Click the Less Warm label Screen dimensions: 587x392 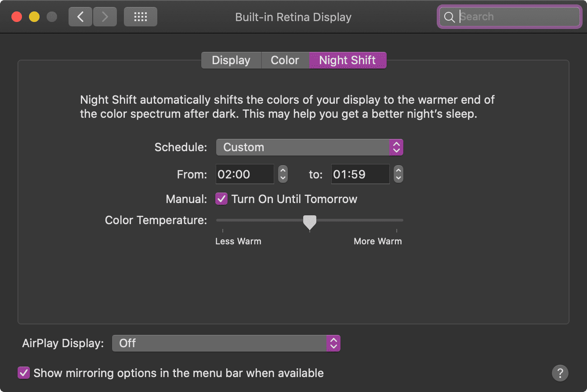coord(238,241)
